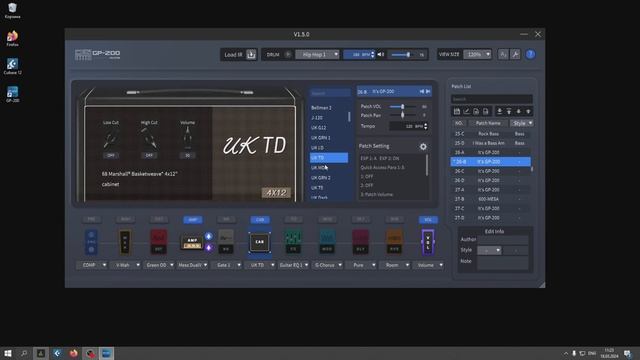This screenshot has width=640, height=360.
Task: Select the V-Wah pedal in the chain
Action: (x=125, y=242)
